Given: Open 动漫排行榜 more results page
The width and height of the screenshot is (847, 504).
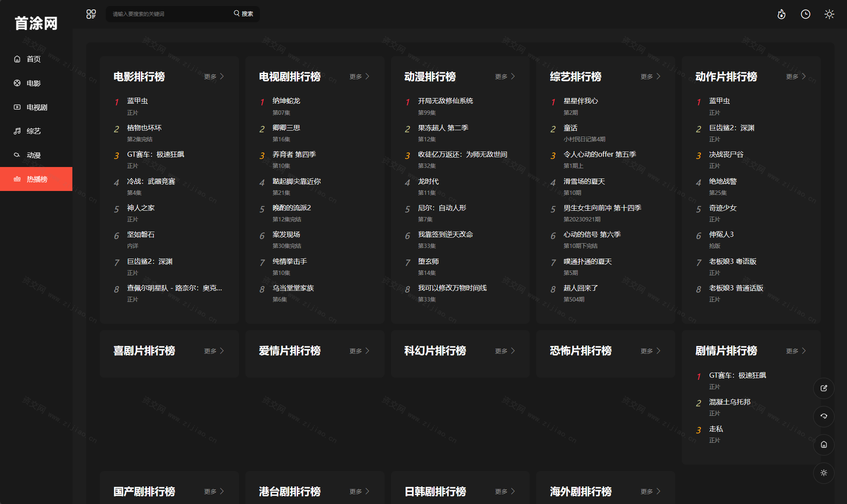Looking at the screenshot, I should coord(506,76).
